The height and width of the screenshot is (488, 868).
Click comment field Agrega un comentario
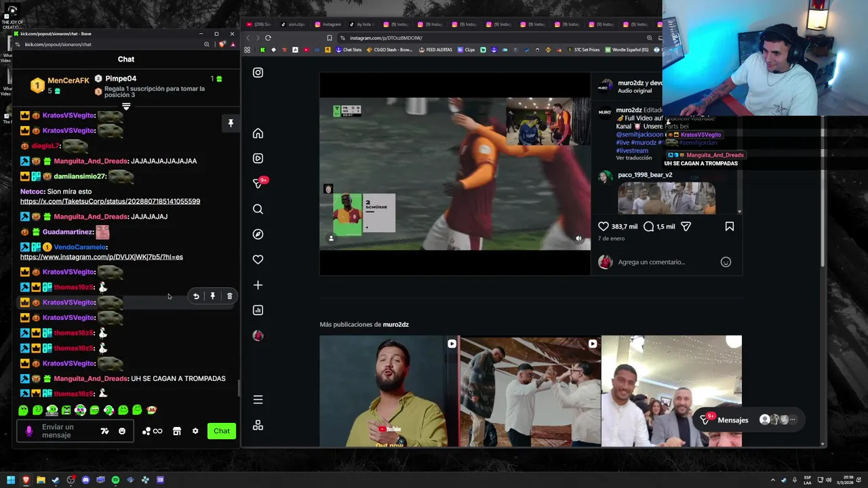[x=652, y=262]
